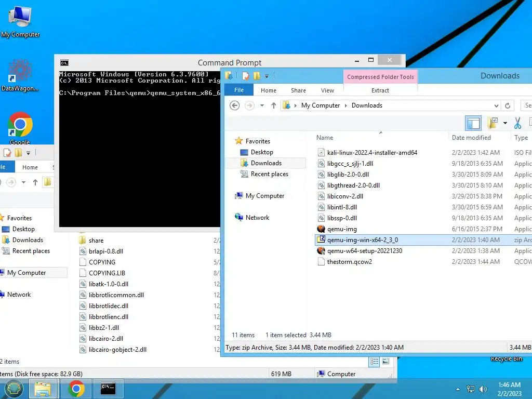Select libcairo-gobject-2.dll in back window
The image size is (532, 399).
(x=117, y=350)
